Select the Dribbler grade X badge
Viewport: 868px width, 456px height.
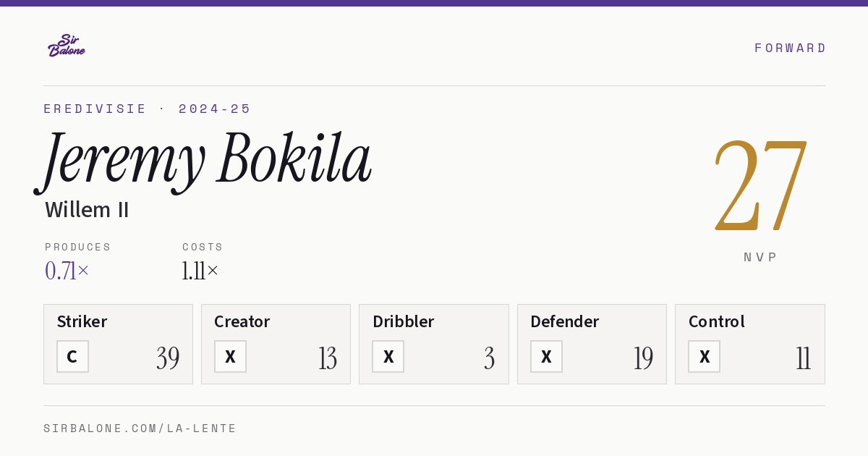pyautogui.click(x=388, y=357)
